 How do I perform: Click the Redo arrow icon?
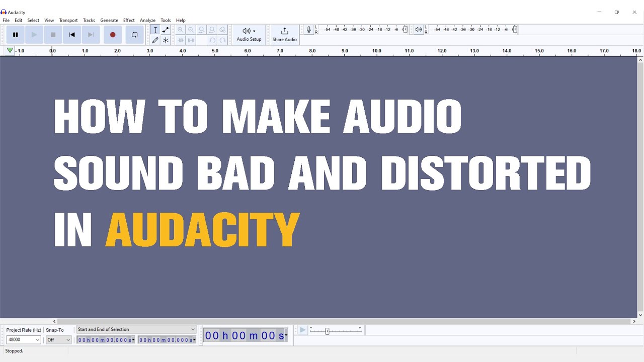(x=223, y=40)
